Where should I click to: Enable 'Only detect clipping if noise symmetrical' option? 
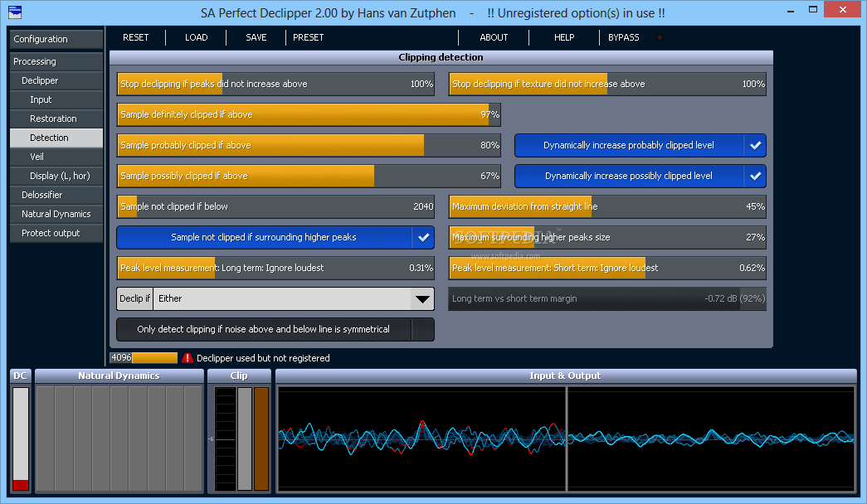click(x=275, y=329)
